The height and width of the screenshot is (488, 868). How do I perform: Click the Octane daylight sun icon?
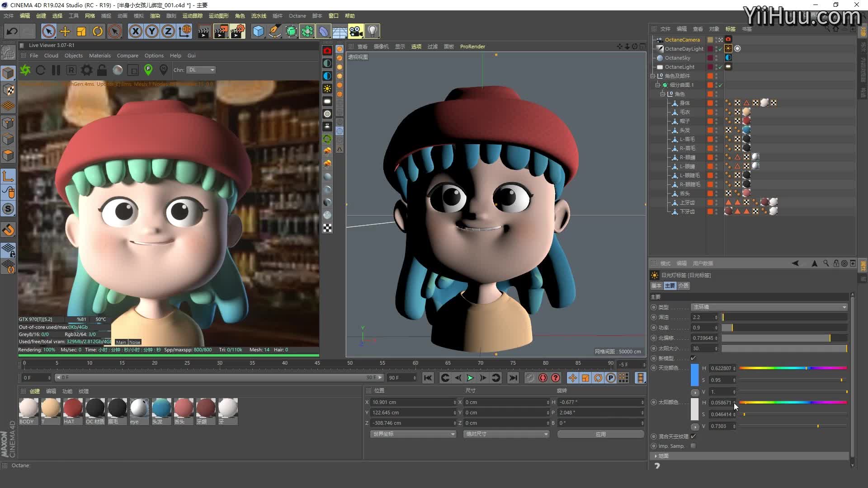point(327,89)
